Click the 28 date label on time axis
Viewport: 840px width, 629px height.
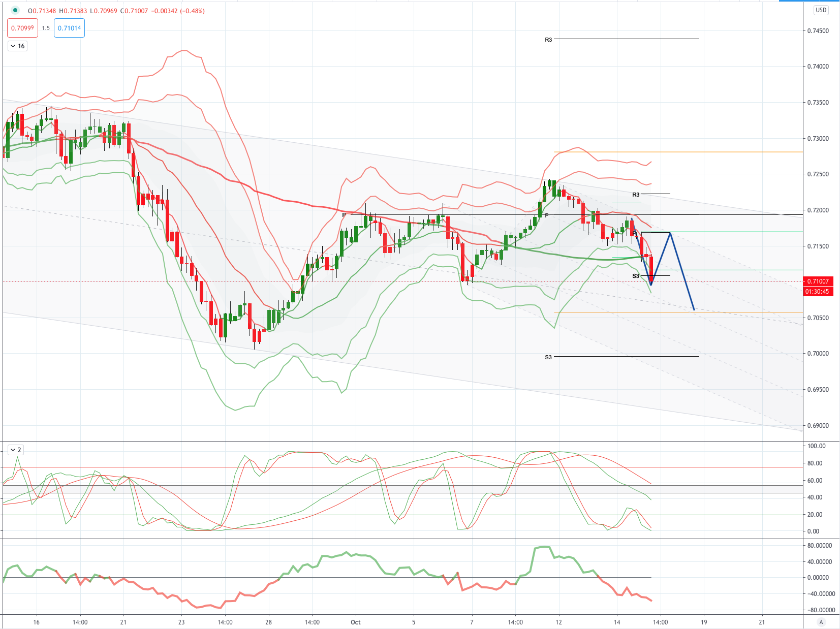268,622
